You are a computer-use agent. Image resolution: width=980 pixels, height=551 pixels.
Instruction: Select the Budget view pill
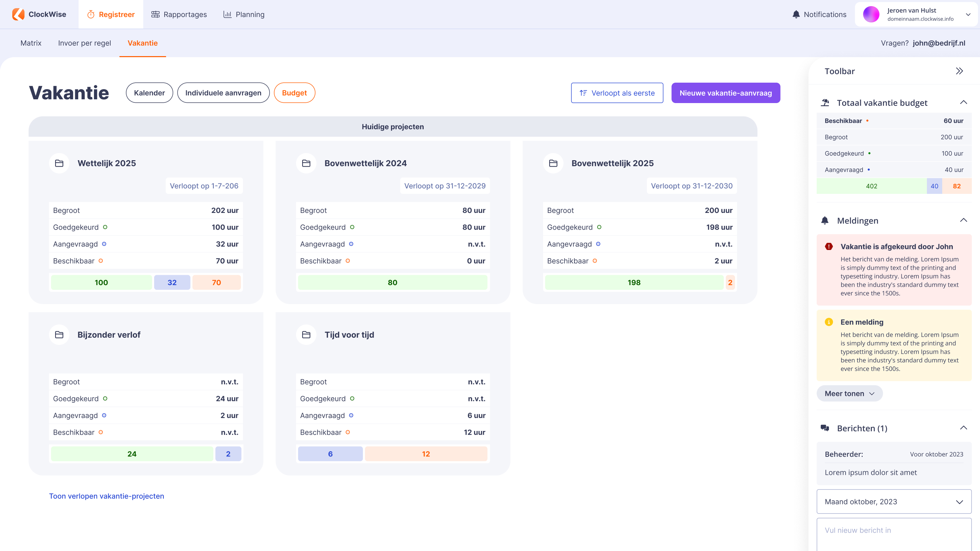[x=294, y=93]
